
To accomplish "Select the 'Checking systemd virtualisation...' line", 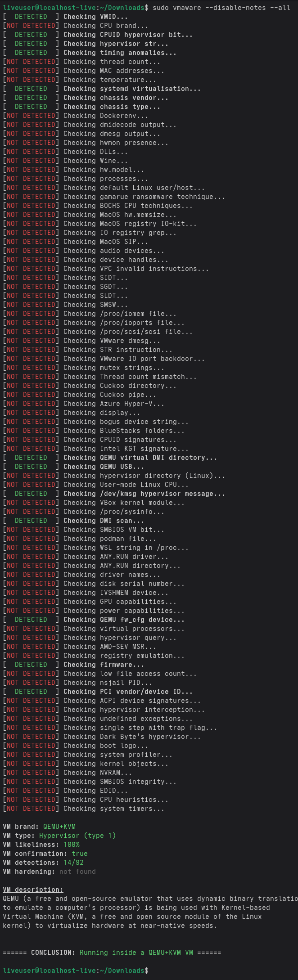I will click(132, 89).
